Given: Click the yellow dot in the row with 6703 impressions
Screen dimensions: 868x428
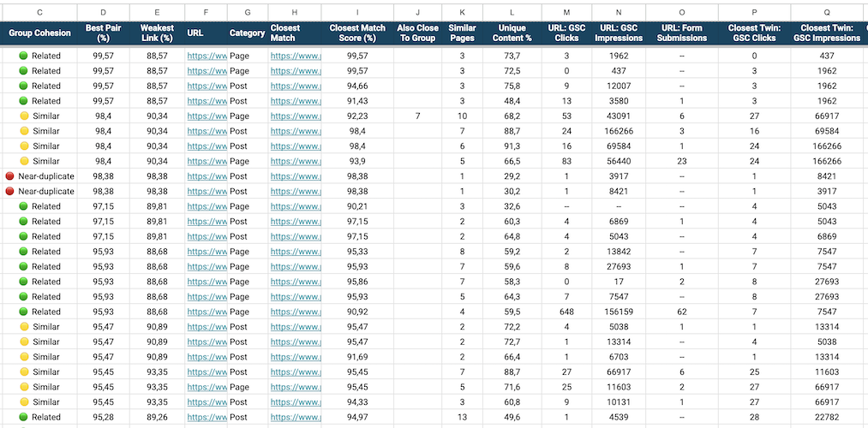Looking at the screenshot, I should click(x=24, y=357).
